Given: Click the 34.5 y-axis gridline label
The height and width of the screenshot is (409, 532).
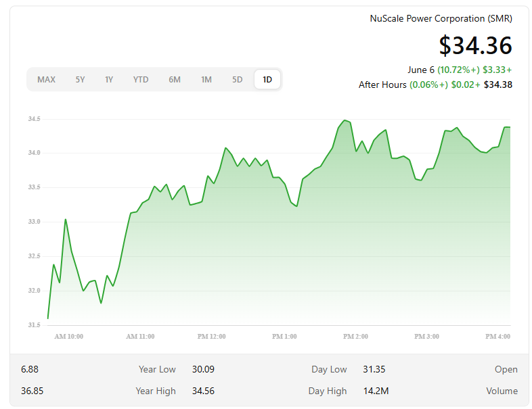Looking at the screenshot, I should [34, 119].
